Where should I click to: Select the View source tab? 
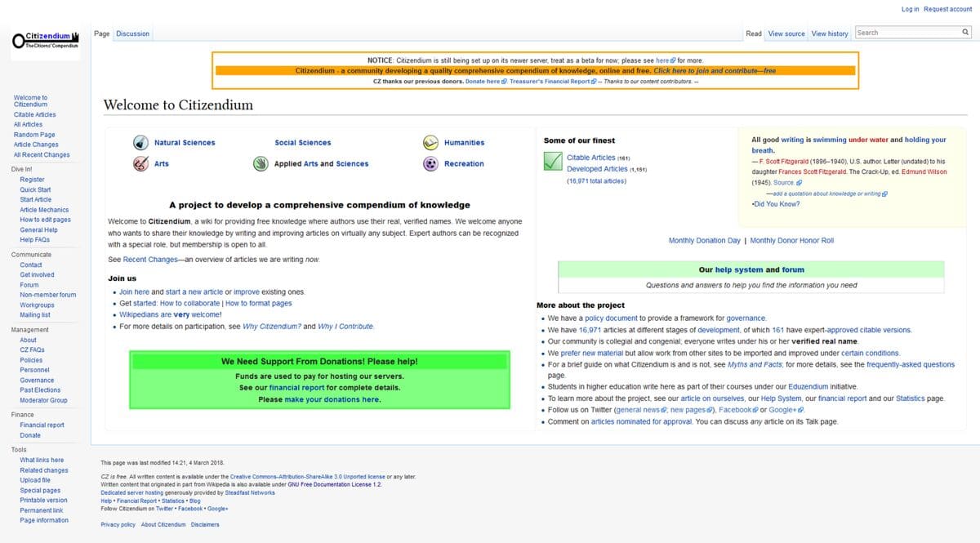[x=786, y=33]
